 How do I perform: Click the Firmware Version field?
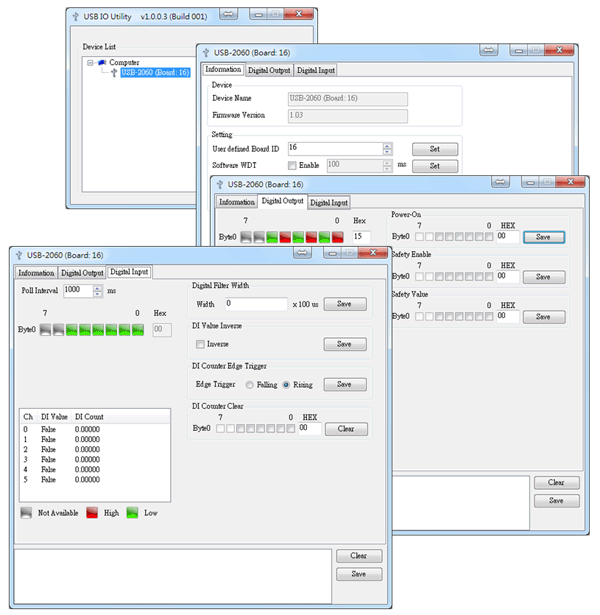pyautogui.click(x=347, y=116)
